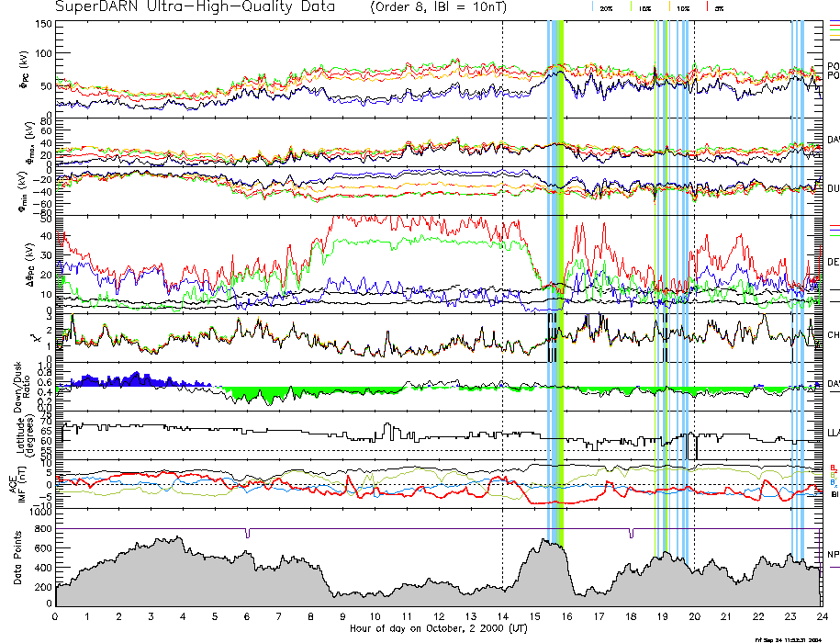Click the SuperDARN Ultra-High-Quality Data title
Viewport: 840px width, 643px height.
coord(197,7)
